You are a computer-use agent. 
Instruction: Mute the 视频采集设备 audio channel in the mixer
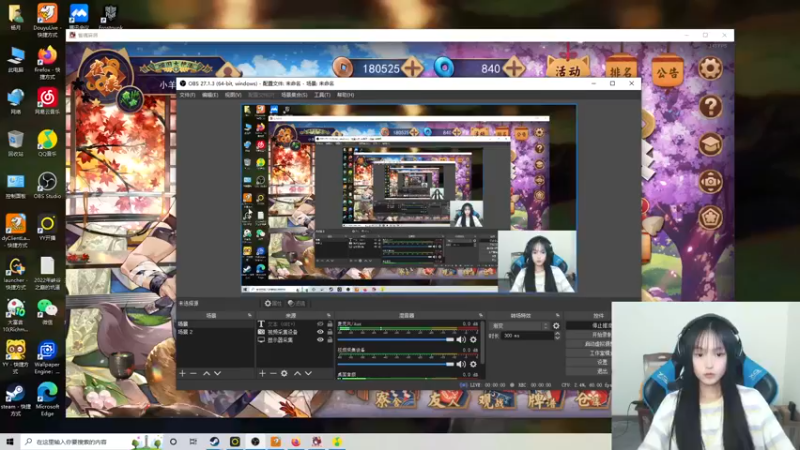pos(461,364)
